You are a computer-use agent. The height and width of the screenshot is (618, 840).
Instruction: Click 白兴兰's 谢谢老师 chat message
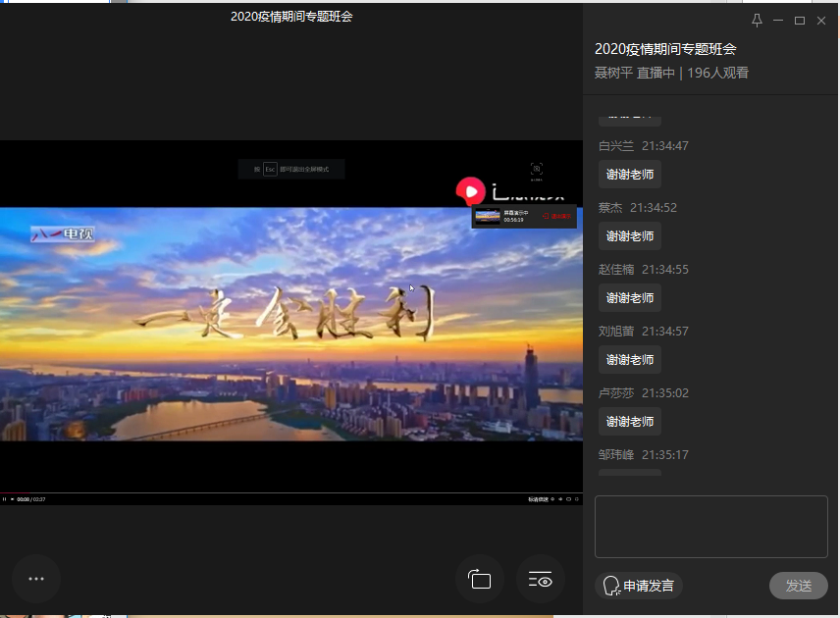point(629,175)
